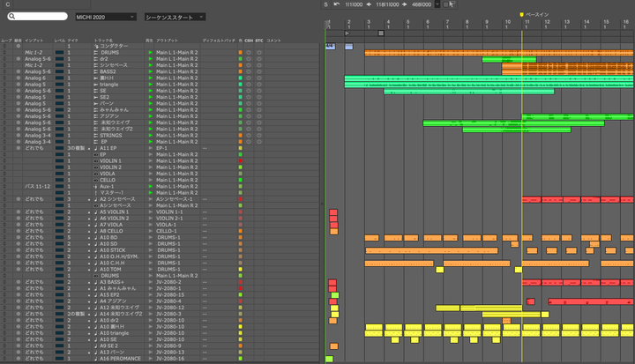Click the MIDI note icon for A11 EP
635x364 pixels.
point(94,148)
